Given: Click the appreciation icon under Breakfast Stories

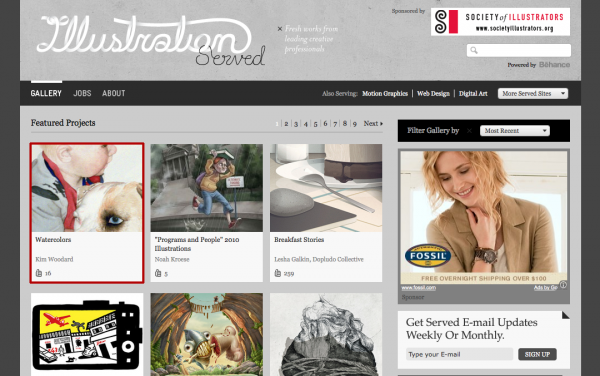Looking at the screenshot, I should (x=278, y=273).
